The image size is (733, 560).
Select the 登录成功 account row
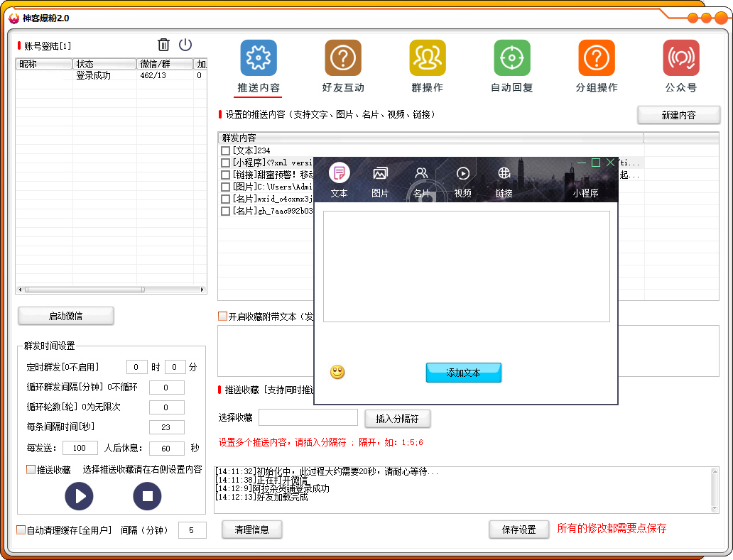(111, 75)
